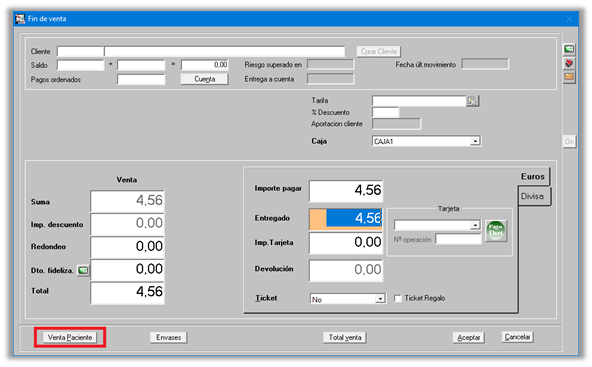The image size is (592, 367).
Task: Click the Saldo result field showing 0,00
Action: 205,65
